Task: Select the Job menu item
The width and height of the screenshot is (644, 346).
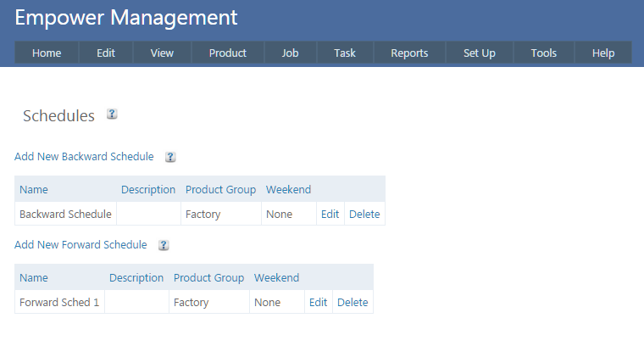Action: point(290,53)
